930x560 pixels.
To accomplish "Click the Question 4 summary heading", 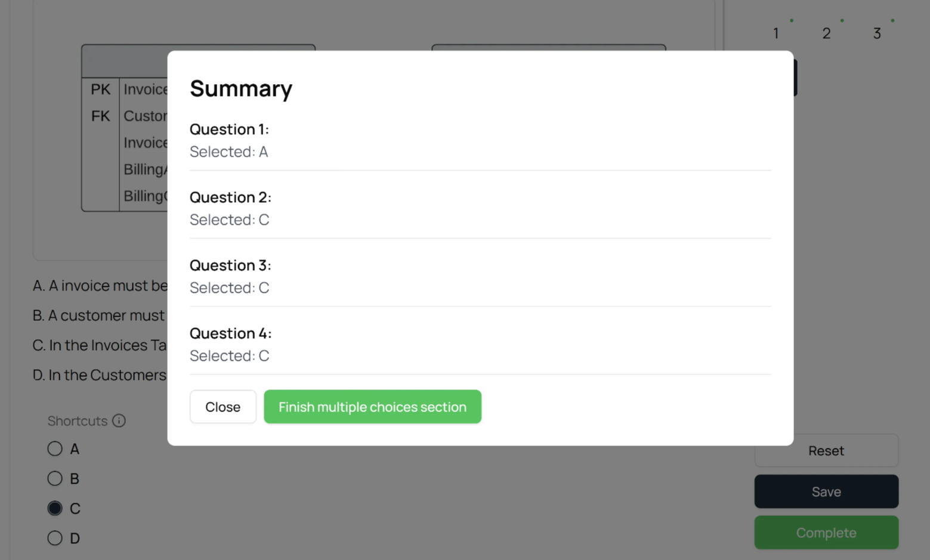I will coord(230,333).
